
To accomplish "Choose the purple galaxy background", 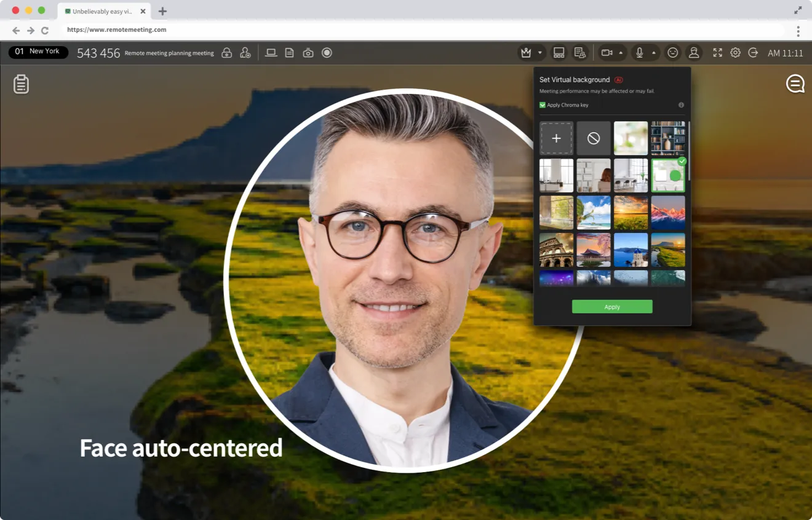I will click(557, 278).
